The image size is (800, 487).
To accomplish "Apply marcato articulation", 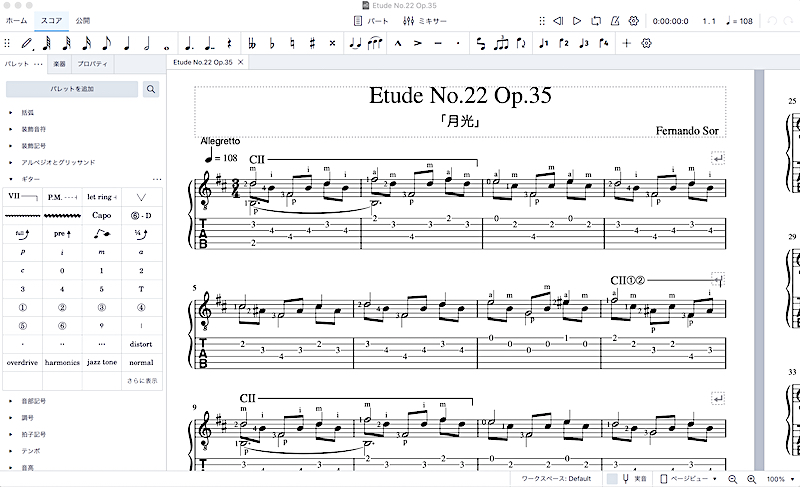I will click(x=398, y=44).
